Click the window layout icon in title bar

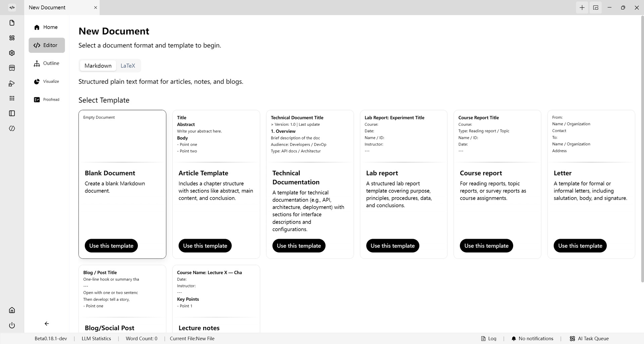point(596,7)
